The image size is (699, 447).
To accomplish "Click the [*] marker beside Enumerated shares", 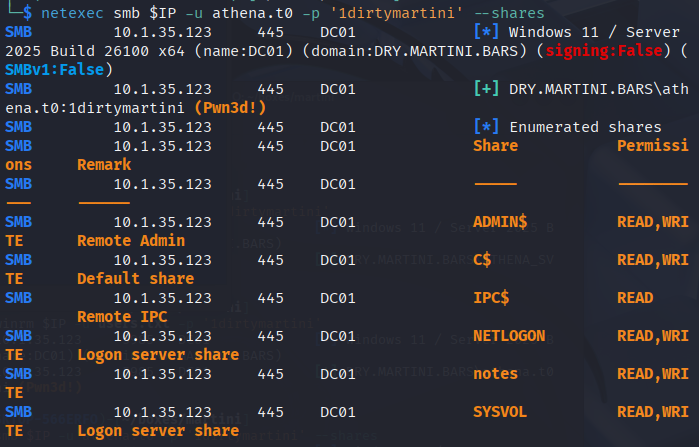I will [x=486, y=127].
